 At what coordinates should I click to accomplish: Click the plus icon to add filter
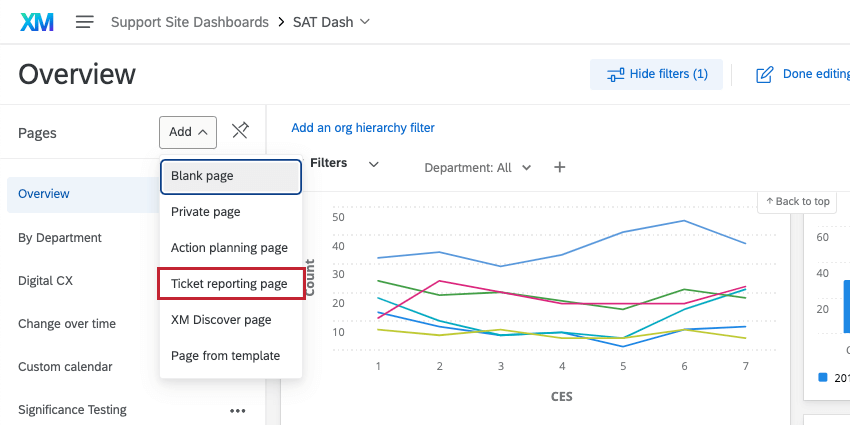pyautogui.click(x=560, y=167)
